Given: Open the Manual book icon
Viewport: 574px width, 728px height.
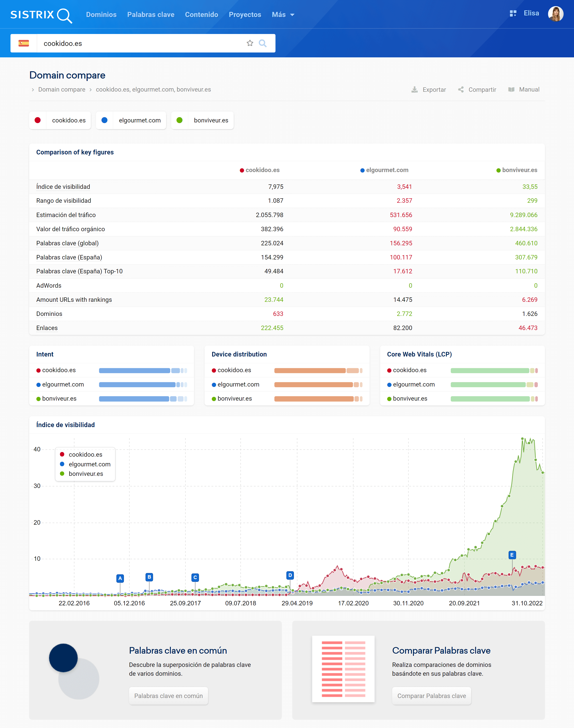Looking at the screenshot, I should 511,90.
